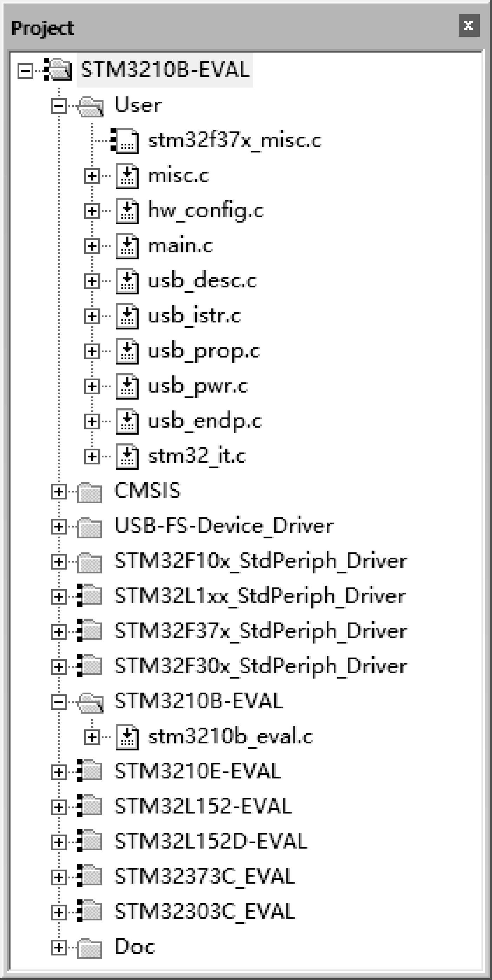Collapse the root STM3210B-EVAL project node
Viewport: 492px width, 980px height.
[x=25, y=71]
